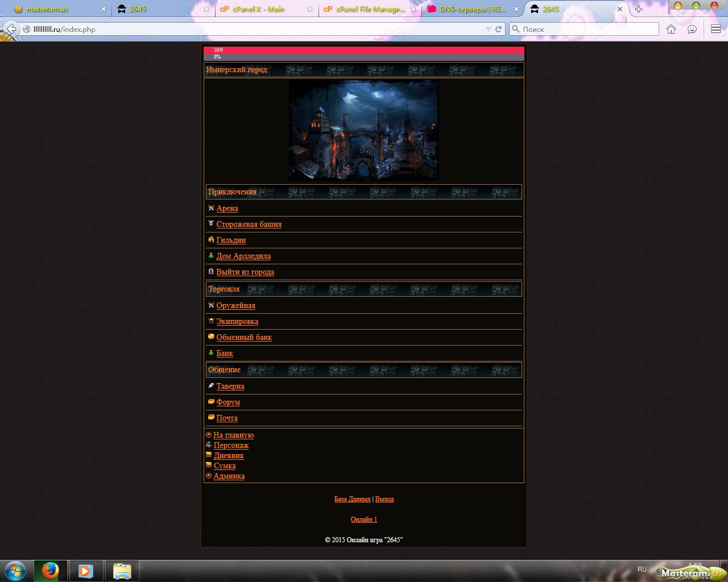Image resolution: width=728 pixels, height=582 pixels.
Task: Follow the Выйти из города link
Action: (245, 272)
